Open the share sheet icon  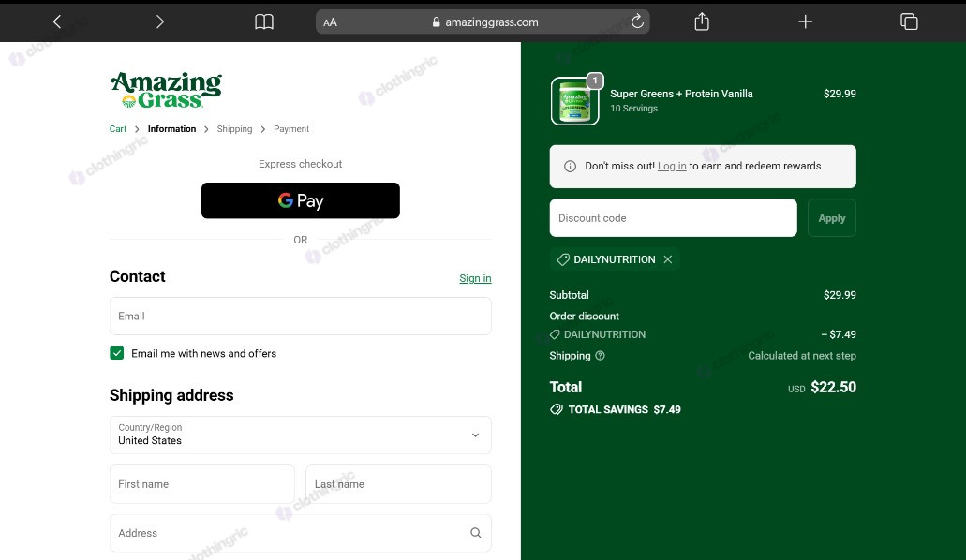(x=702, y=22)
